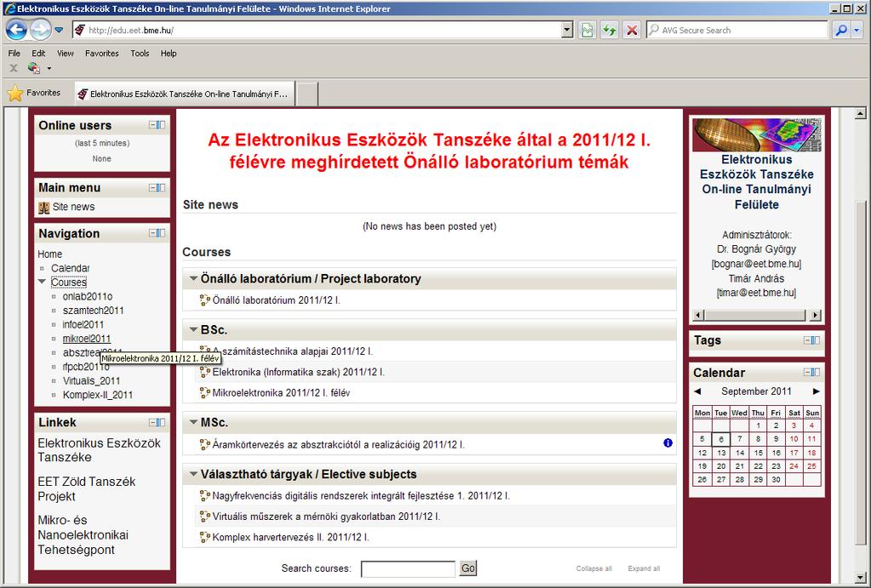Hide the Tags block
Image resolution: width=871 pixels, height=588 pixels.
808,340
